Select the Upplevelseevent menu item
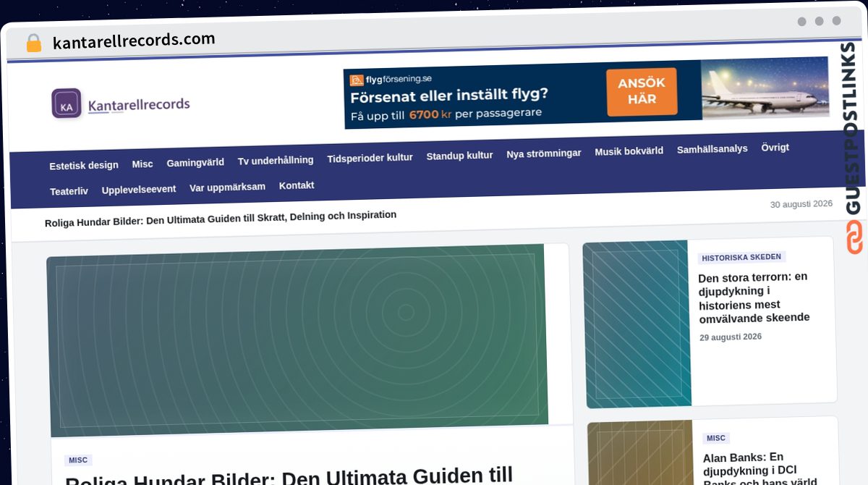Viewport: 868px width, 485px height. (x=139, y=189)
